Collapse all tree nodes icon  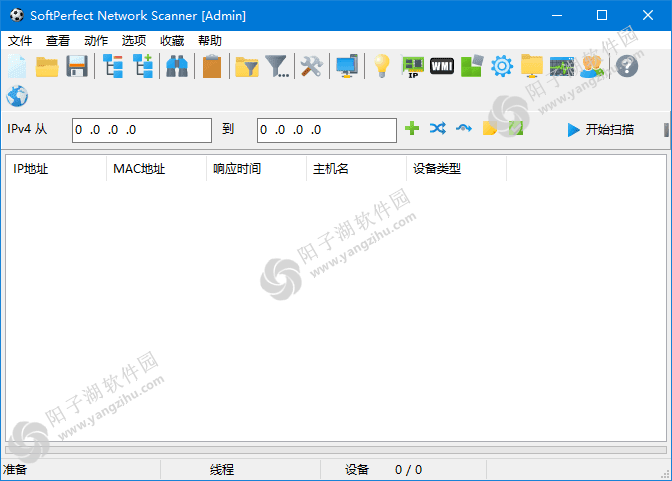(113, 66)
